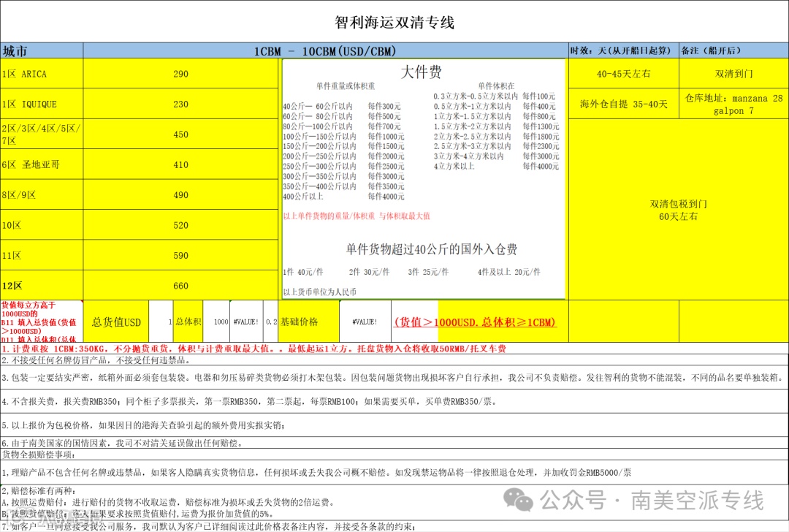Select the 总体积 label cell

[x=188, y=322]
